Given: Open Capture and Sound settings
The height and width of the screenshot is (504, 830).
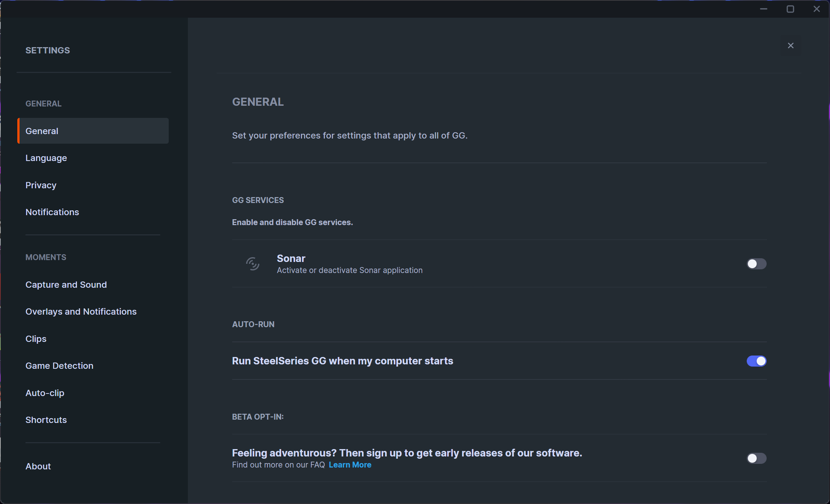Looking at the screenshot, I should tap(66, 285).
